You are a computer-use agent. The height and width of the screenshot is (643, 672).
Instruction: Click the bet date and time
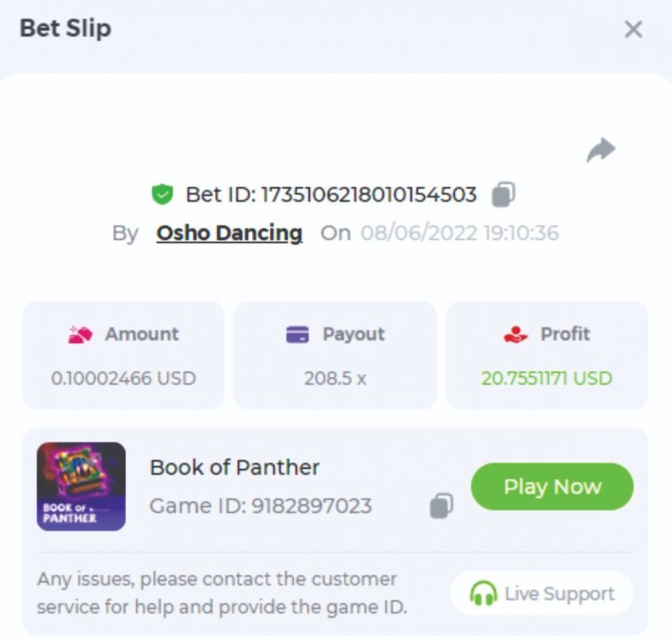coord(459,233)
